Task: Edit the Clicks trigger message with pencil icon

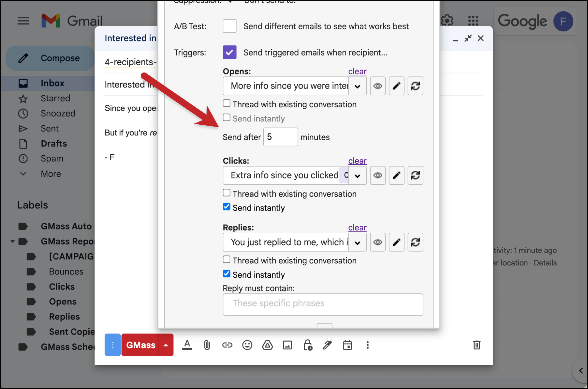Action: 396,176
